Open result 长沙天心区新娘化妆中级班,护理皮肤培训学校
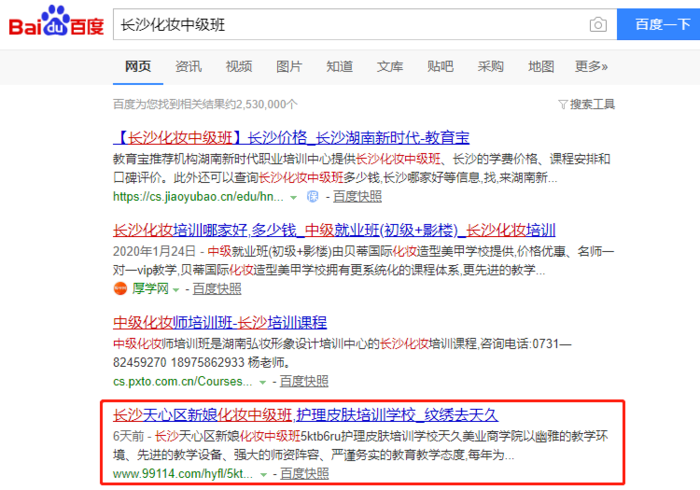 point(305,415)
